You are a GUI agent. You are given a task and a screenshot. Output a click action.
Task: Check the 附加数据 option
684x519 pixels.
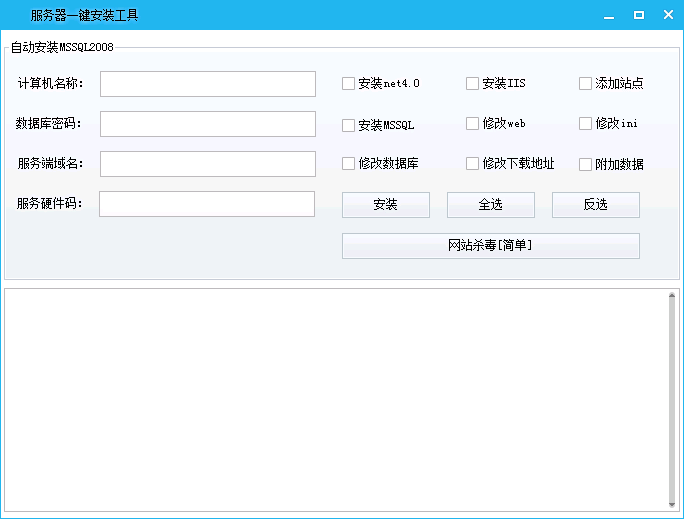pos(586,165)
